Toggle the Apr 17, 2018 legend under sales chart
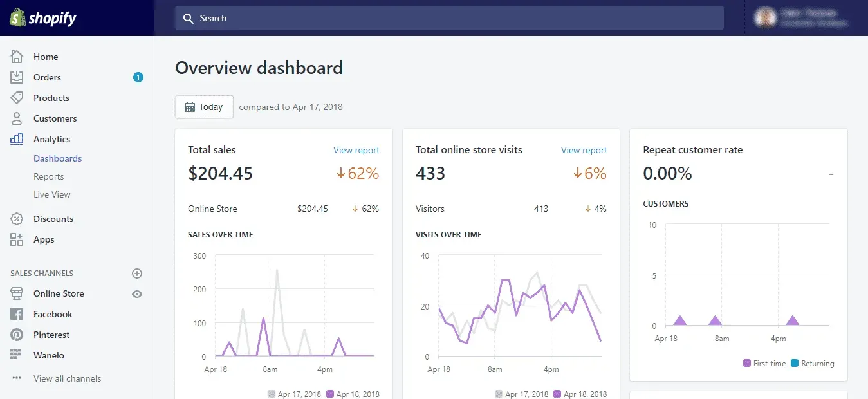The height and width of the screenshot is (399, 868). pyautogui.click(x=294, y=394)
